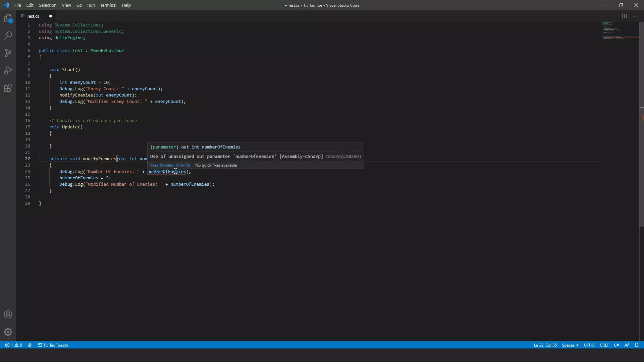Change file encoding via UTF-8
This screenshot has height=362, width=644.
tap(589, 345)
